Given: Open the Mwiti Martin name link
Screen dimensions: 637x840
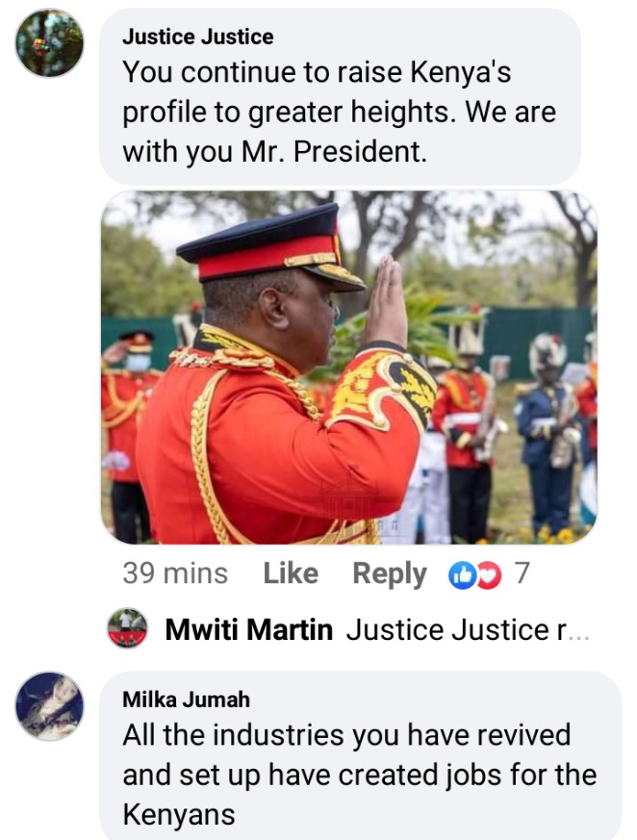Looking at the screenshot, I should point(248,629).
